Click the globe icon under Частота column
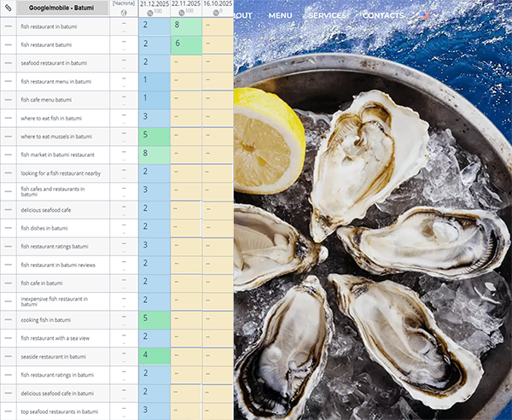This screenshot has width=512, height=420. [x=124, y=13]
